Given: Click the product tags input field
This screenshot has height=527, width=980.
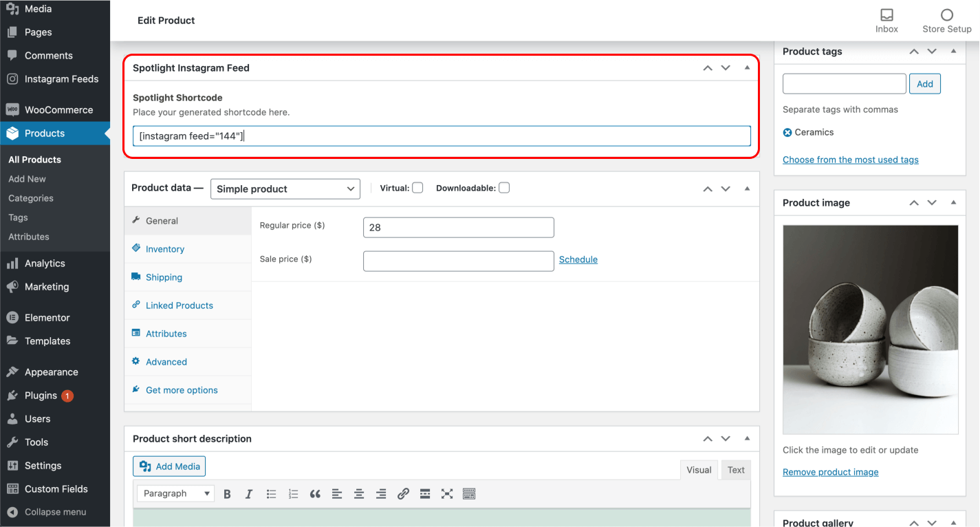Looking at the screenshot, I should [845, 84].
